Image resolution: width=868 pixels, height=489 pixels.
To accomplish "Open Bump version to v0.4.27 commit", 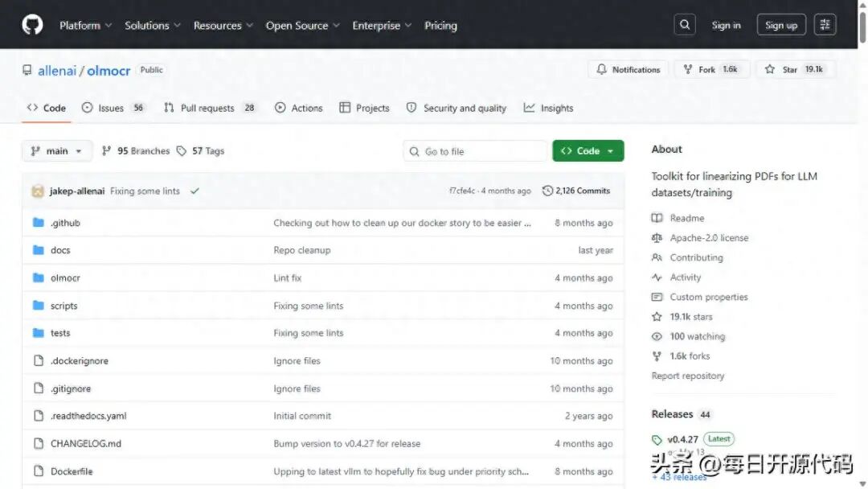I will pyautogui.click(x=346, y=444).
